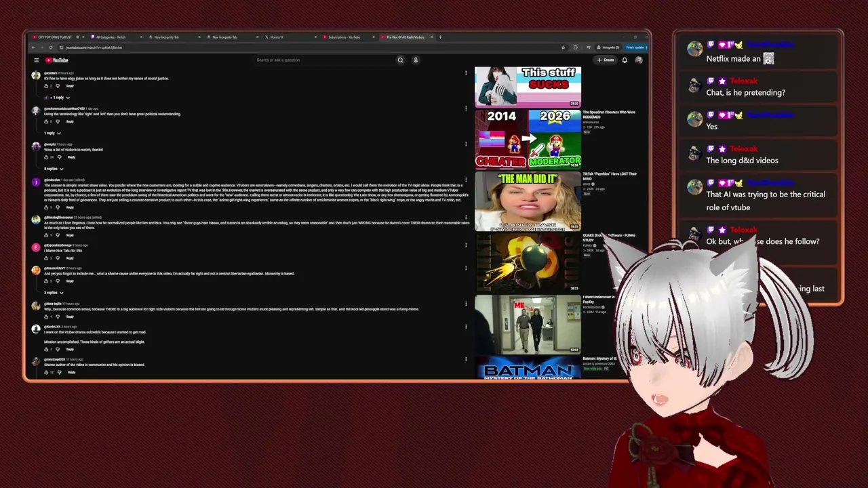Screen dimensions: 868x488
Task: Like the 'Monarchy is based' comment
Action: (x=46, y=281)
